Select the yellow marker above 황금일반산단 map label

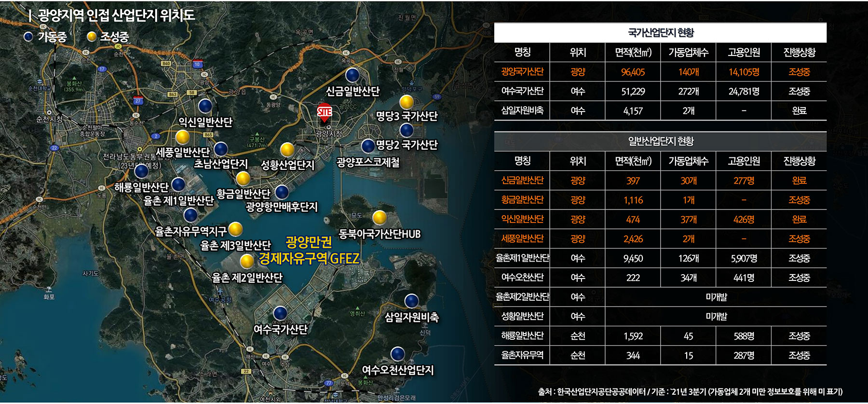click(x=243, y=179)
